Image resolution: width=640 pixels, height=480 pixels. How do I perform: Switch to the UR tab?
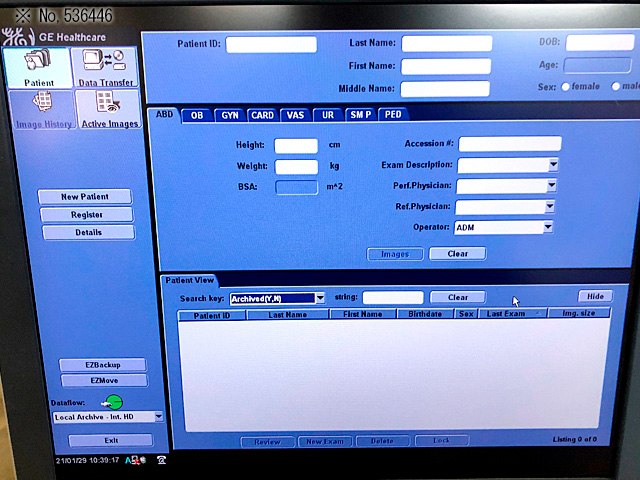328,115
